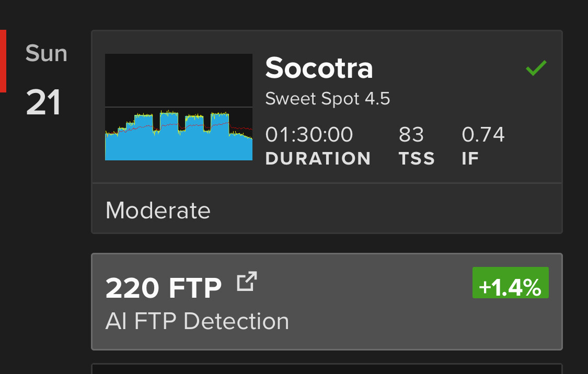
Task: Open the Socotra workout title
Action: tap(319, 68)
